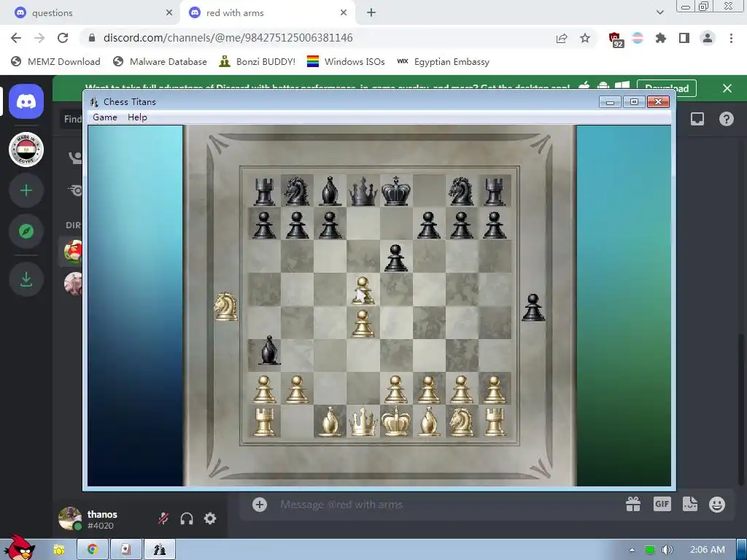Click the volume speaker tray icon

click(667, 550)
